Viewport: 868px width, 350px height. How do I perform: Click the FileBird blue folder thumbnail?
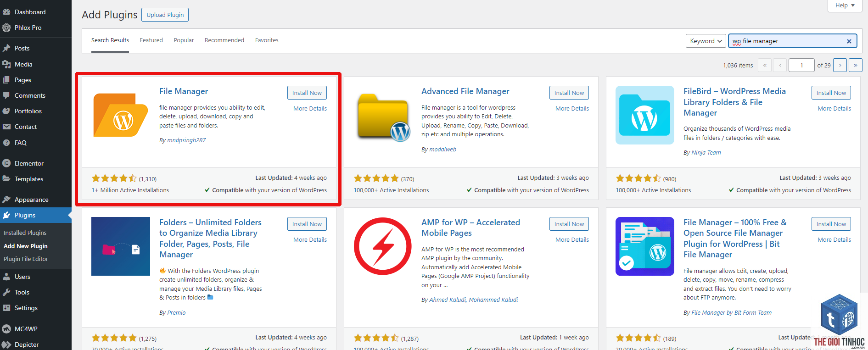(645, 115)
